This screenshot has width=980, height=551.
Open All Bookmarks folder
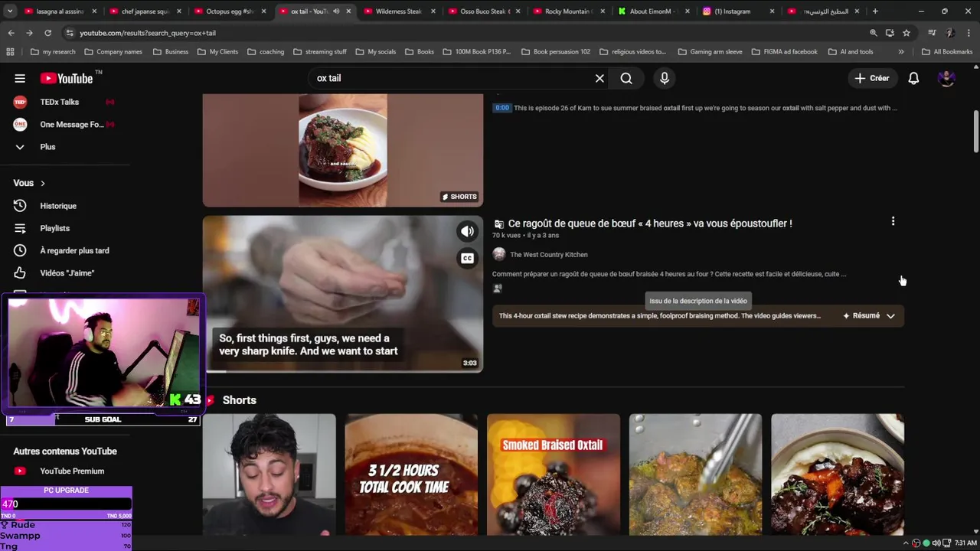947,52
